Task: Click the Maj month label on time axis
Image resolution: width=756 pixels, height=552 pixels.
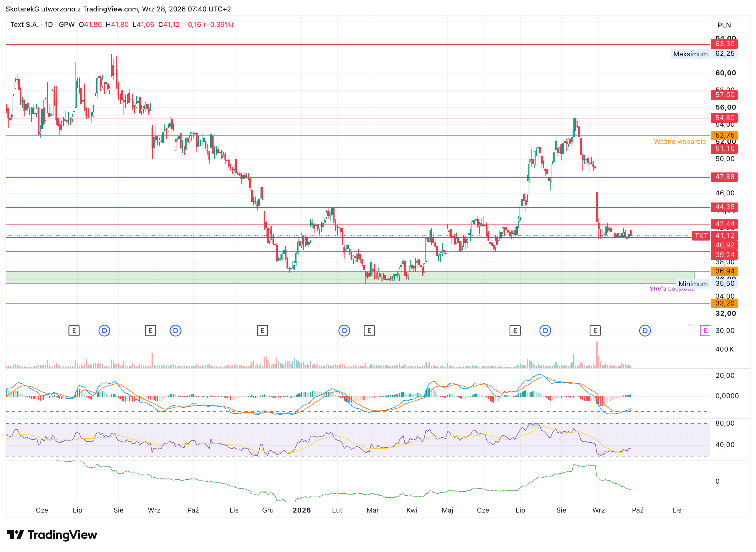Action: 447,510
